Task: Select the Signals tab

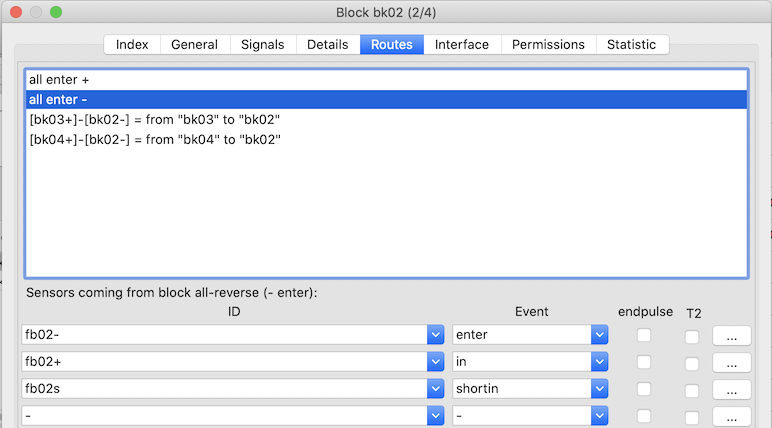Action: click(262, 45)
